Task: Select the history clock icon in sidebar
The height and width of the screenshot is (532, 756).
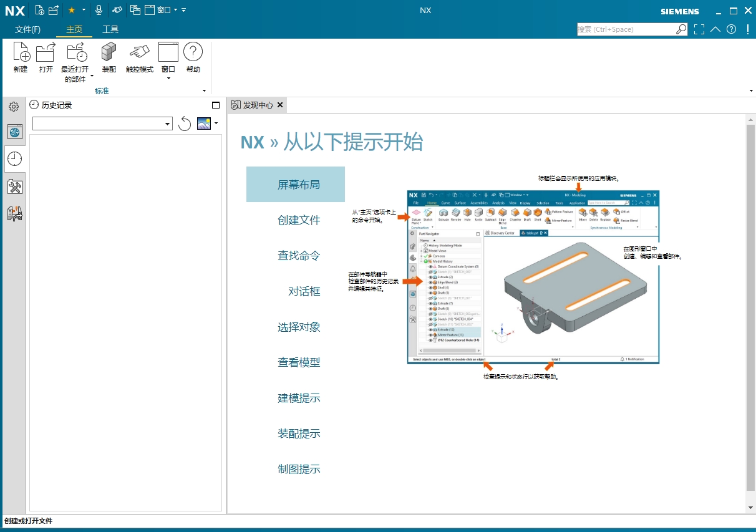Action: coord(13,159)
